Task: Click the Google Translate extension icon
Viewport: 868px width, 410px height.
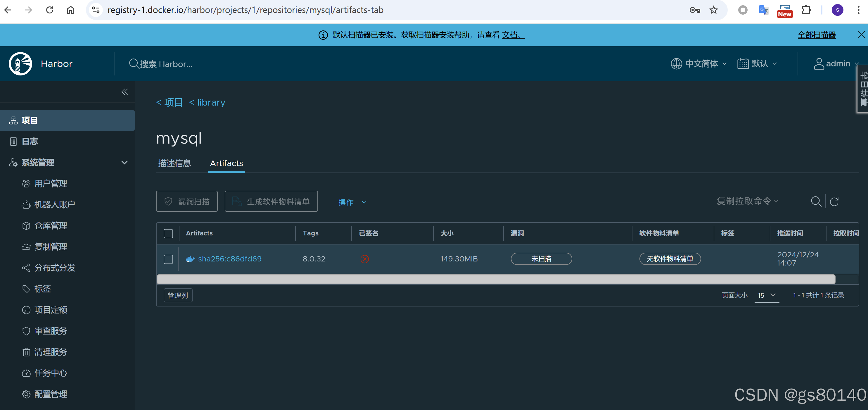Action: 764,10
